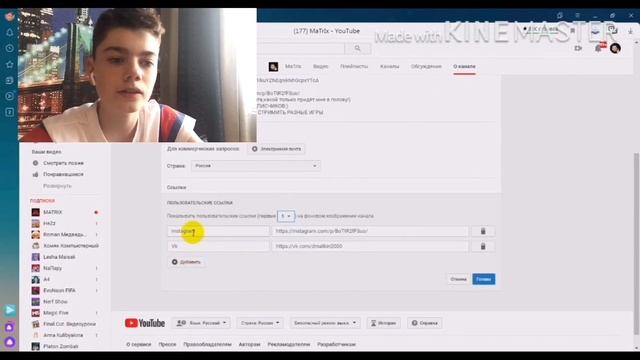The width and height of the screenshot is (640, 360).
Task: Open browser sidebar history clock icon
Action: coord(10,48)
